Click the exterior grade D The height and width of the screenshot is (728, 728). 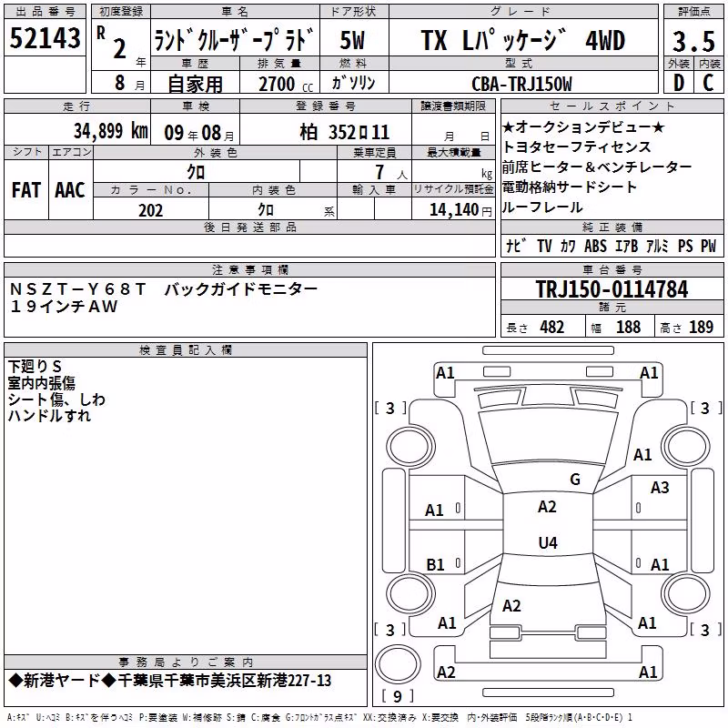679,83
